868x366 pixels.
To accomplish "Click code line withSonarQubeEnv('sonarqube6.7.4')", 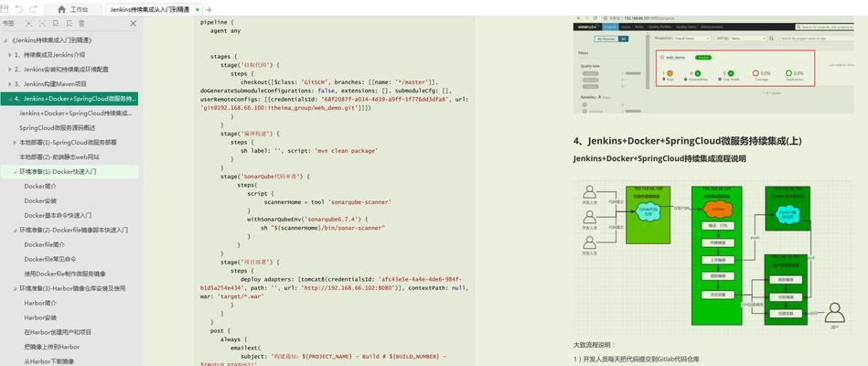I will tap(307, 220).
